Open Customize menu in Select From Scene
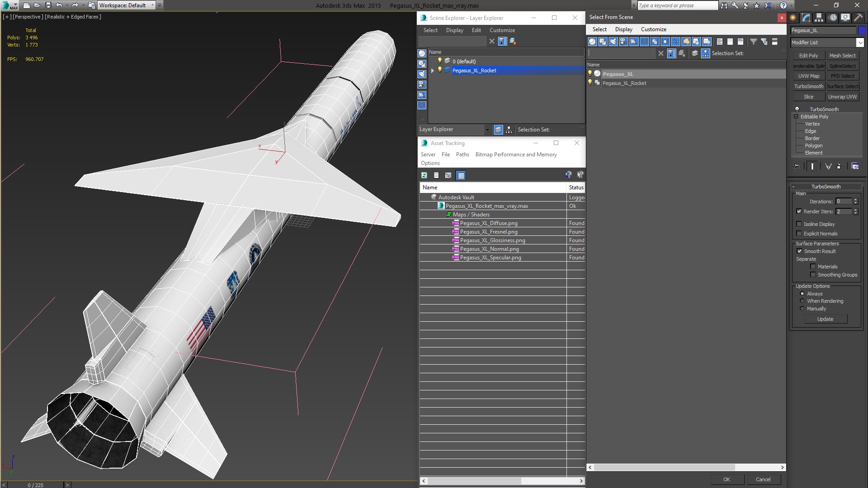 pyautogui.click(x=653, y=29)
